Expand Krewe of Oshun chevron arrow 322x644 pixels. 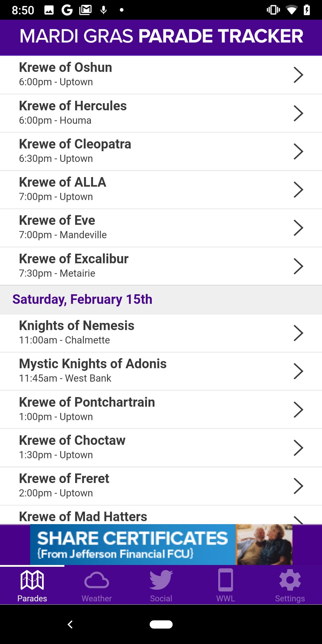pyautogui.click(x=298, y=75)
